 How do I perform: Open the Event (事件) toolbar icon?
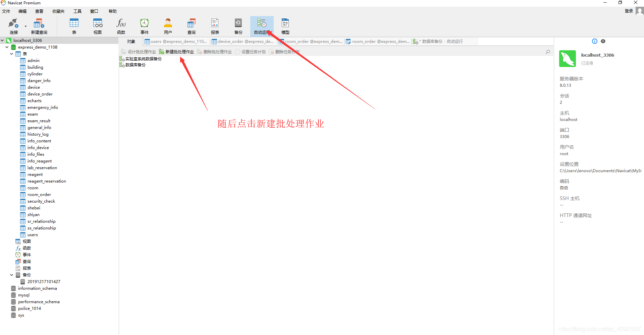(145, 26)
